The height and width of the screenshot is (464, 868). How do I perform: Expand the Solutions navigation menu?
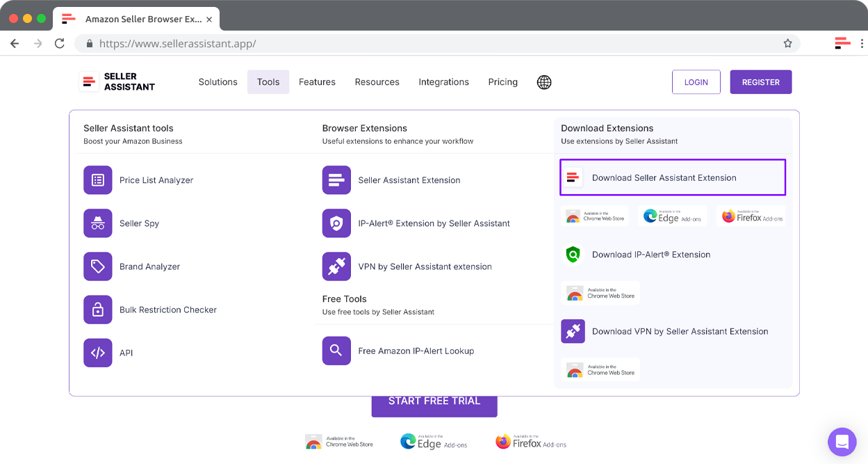point(218,82)
